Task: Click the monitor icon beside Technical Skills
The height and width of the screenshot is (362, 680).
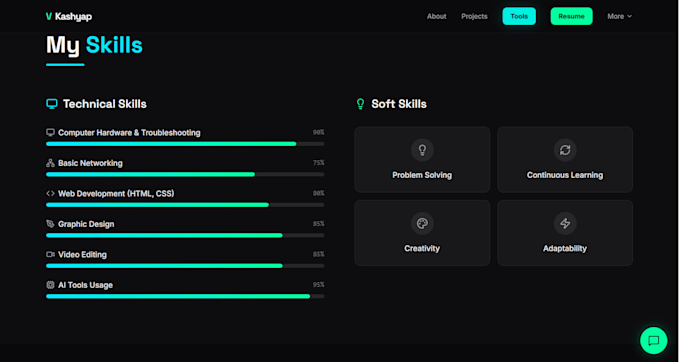Action: 52,104
